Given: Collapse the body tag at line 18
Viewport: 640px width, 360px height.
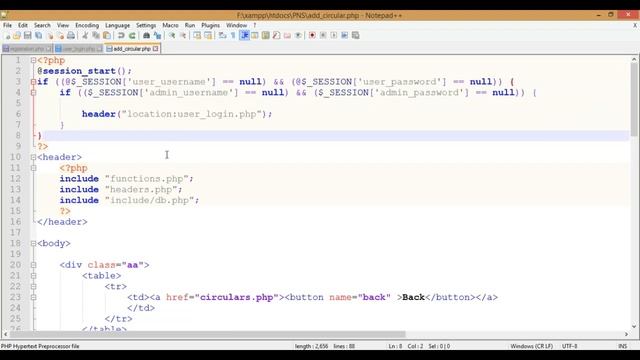Looking at the screenshot, I should 33,243.
